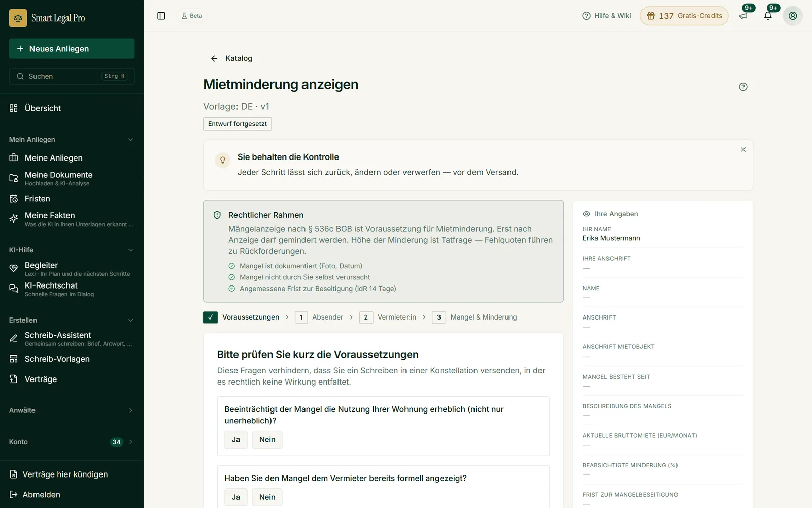Click the Abmelden logout icon
The image size is (812, 508).
14,495
